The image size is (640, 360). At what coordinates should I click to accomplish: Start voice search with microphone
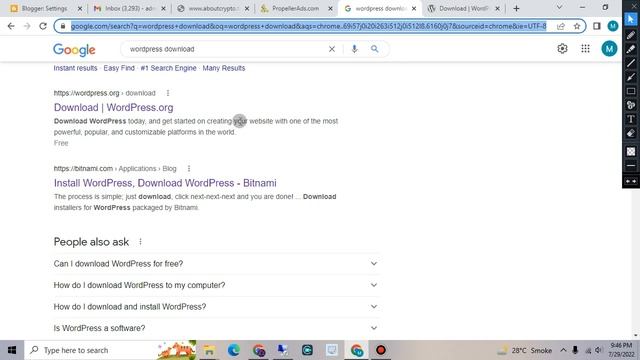354,49
